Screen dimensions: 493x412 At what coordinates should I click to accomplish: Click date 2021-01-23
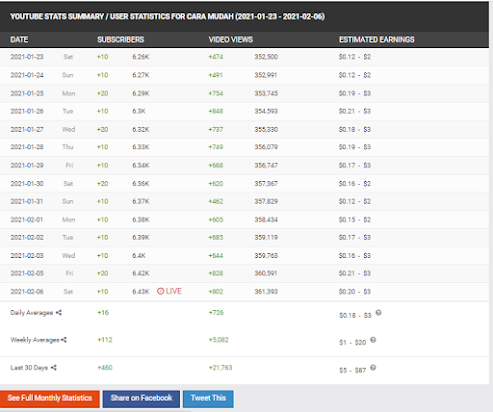point(27,57)
